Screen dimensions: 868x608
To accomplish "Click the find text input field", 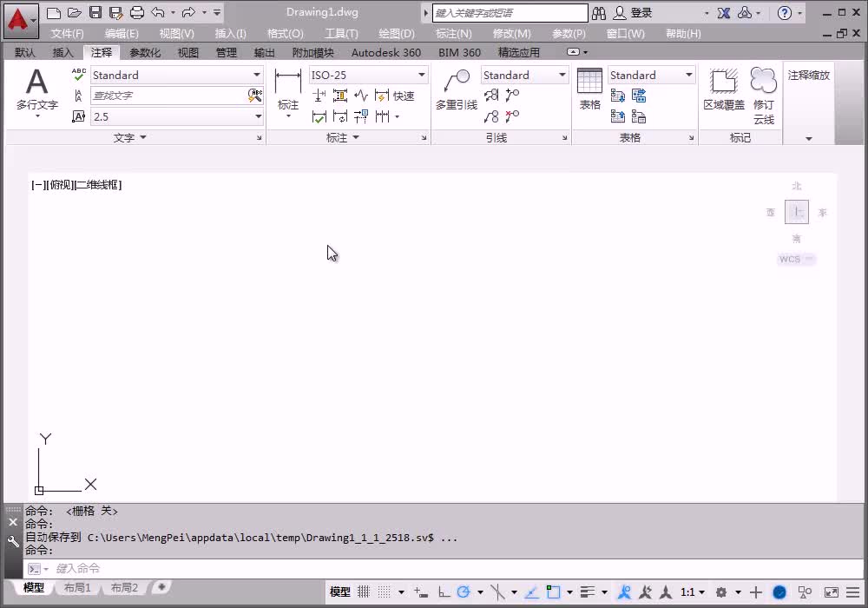I will click(x=168, y=96).
